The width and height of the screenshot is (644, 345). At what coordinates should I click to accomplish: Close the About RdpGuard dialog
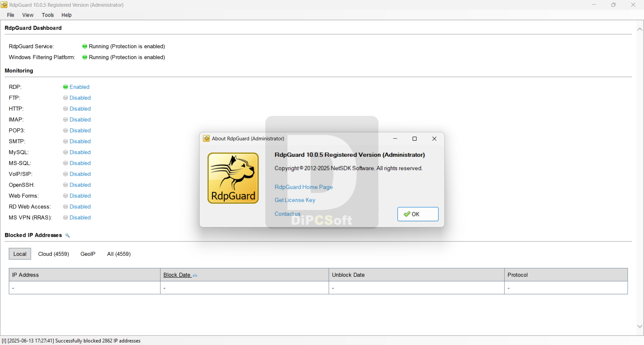(434, 139)
